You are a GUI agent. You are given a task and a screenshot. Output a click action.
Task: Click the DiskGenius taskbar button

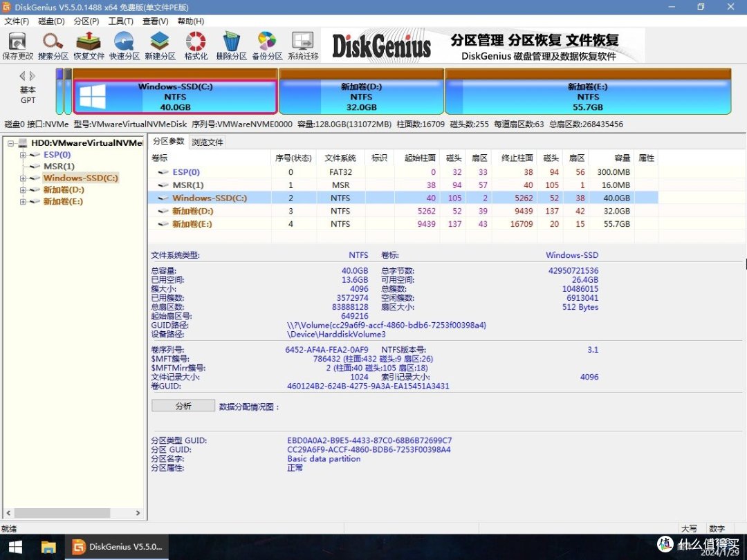tap(118, 547)
